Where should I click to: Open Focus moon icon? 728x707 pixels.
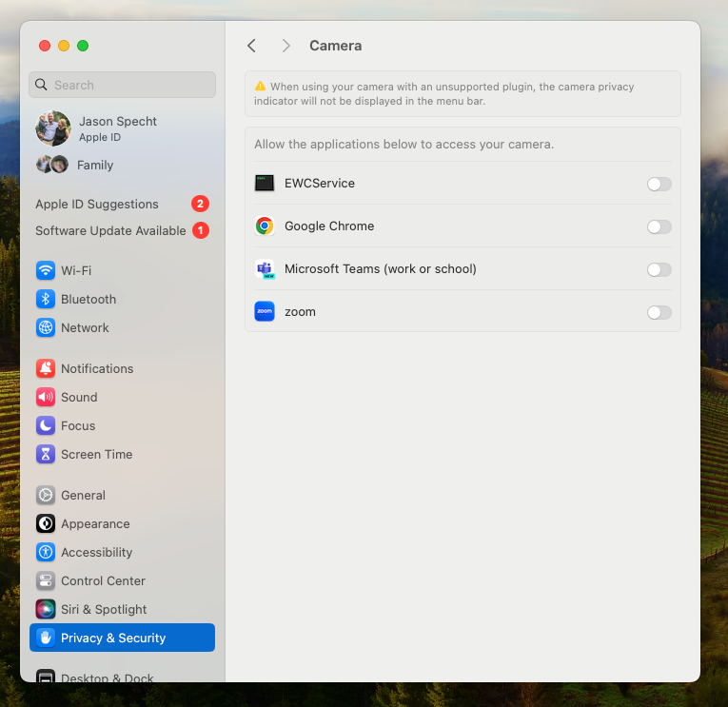[46, 425]
